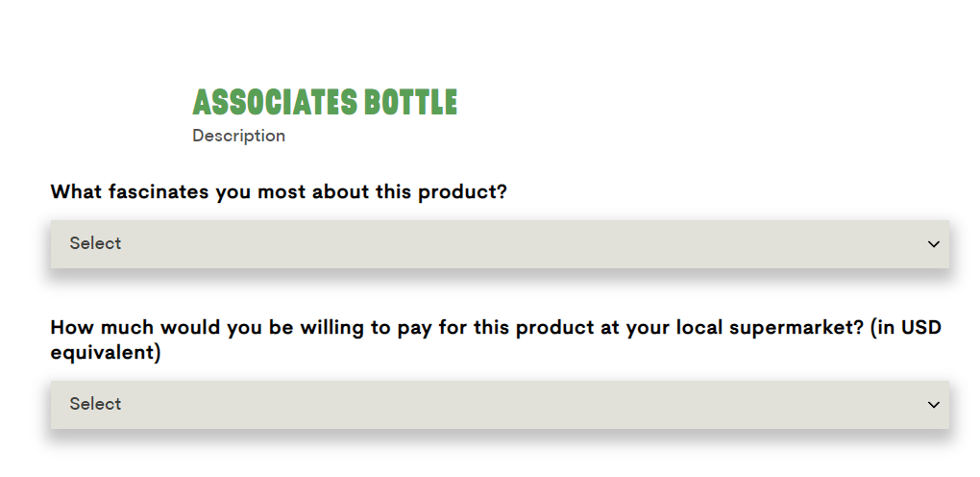Open the 'What fascinates you most' dropdown

500,244
